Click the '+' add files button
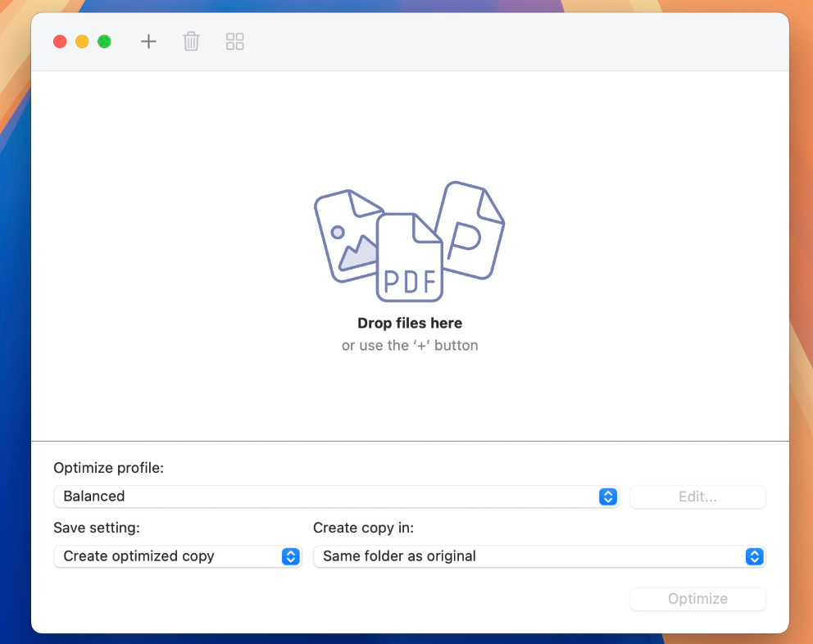 [148, 41]
